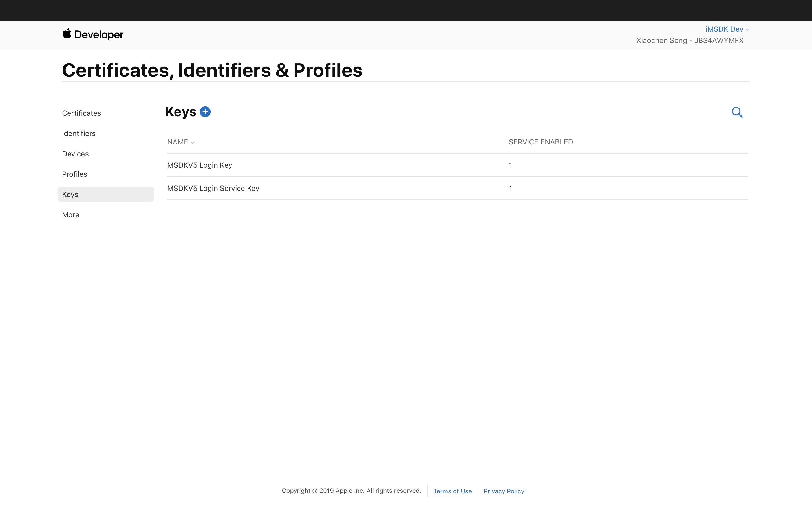Switch to Profiles section

(x=74, y=174)
